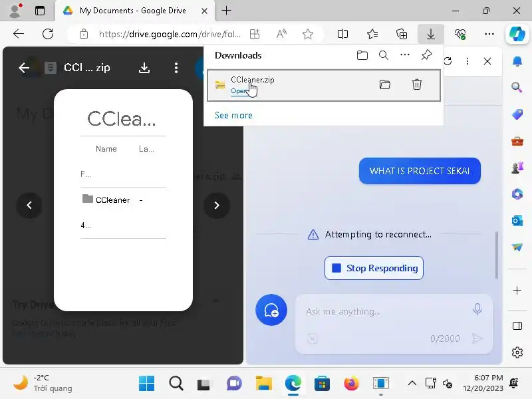Open sidebar panel more options
532x399 pixels.
point(467,61)
